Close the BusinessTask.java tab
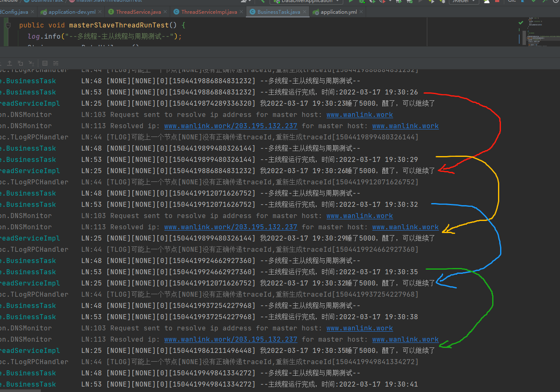The height and width of the screenshot is (392, 560). coord(305,12)
